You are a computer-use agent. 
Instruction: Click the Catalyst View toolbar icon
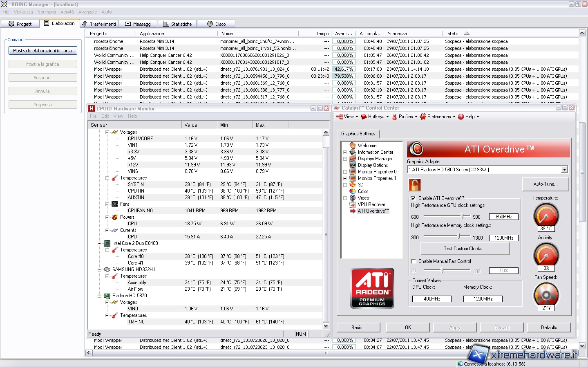coord(340,117)
